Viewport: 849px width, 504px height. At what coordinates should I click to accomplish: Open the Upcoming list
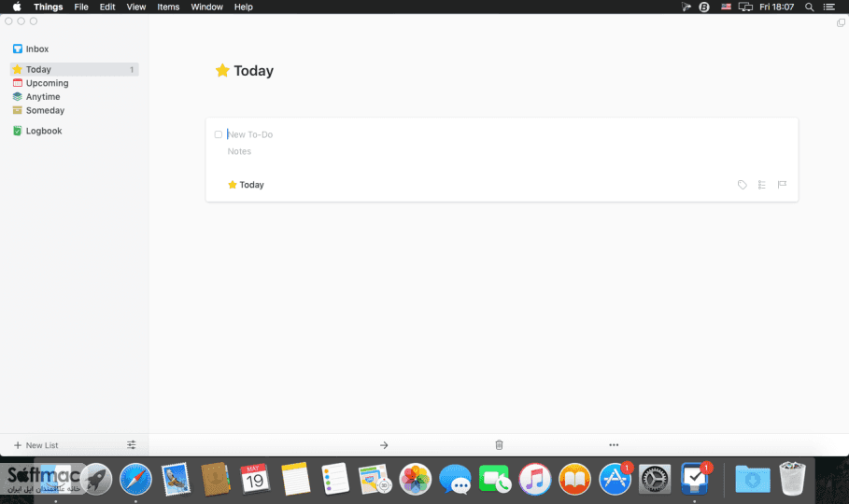coord(40,83)
